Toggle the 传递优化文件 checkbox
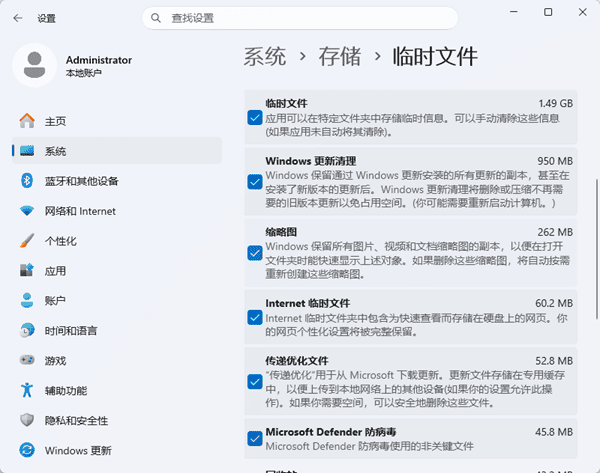600x473 pixels. (255, 382)
